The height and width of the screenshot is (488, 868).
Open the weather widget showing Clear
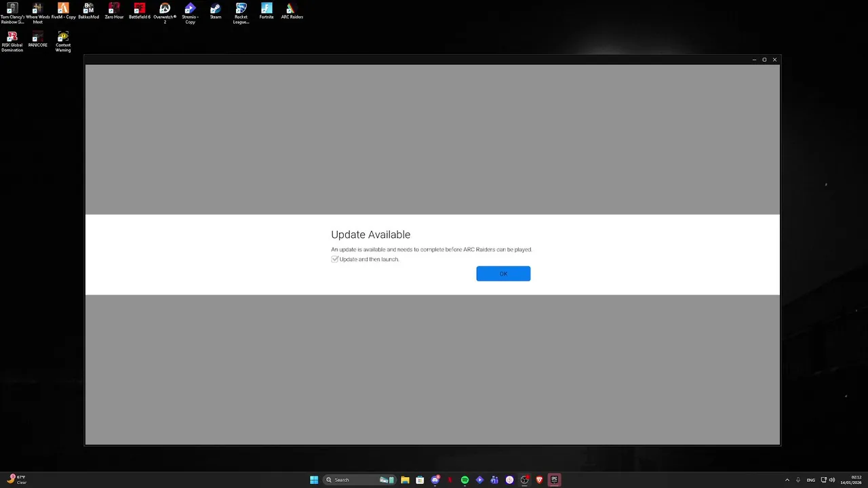(16, 480)
